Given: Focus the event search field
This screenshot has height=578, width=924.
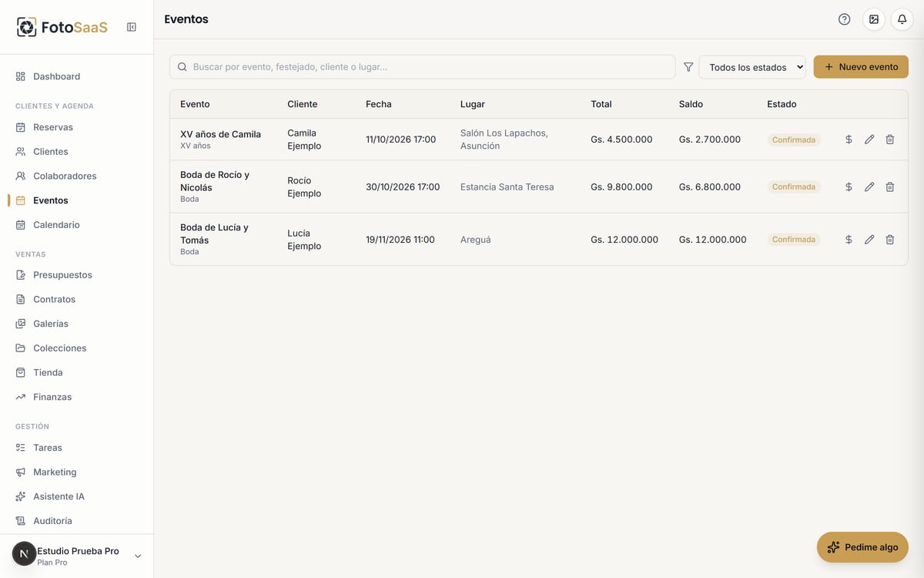Looking at the screenshot, I should click(422, 67).
